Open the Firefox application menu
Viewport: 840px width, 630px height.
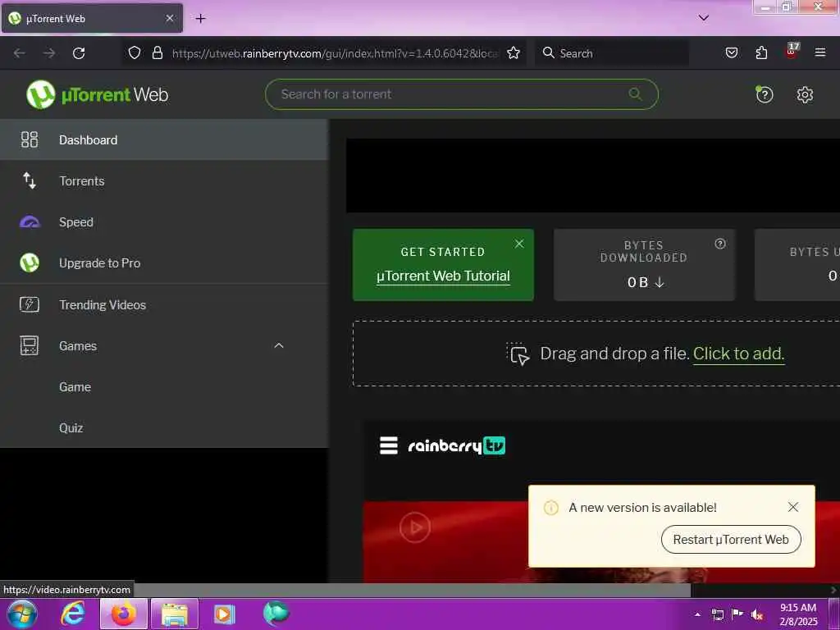point(820,52)
